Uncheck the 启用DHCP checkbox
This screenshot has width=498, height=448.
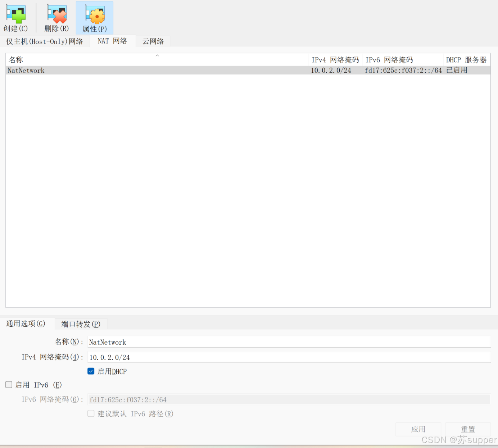(91, 371)
